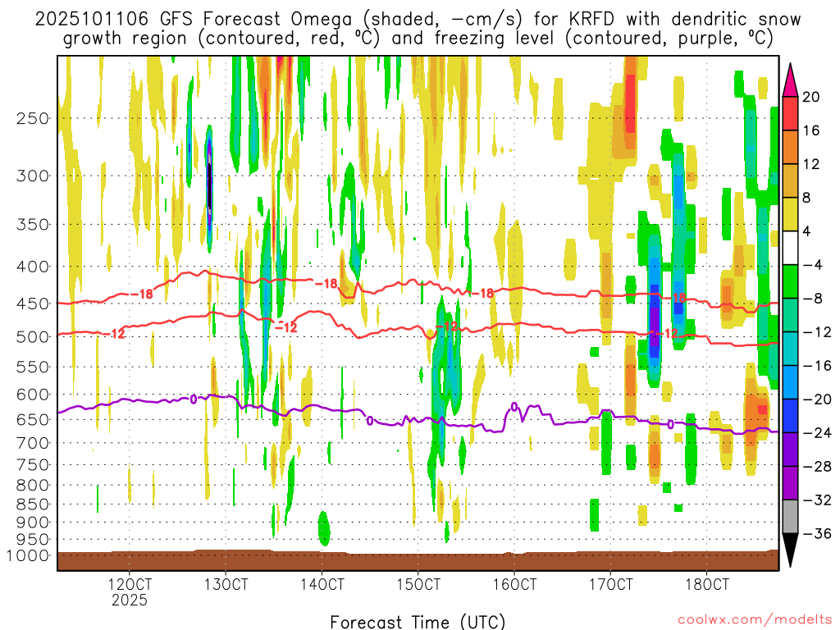This screenshot has height=630, width=840.
Task: Select the royal blue swatch between -20 and -24
Action: click(790, 416)
